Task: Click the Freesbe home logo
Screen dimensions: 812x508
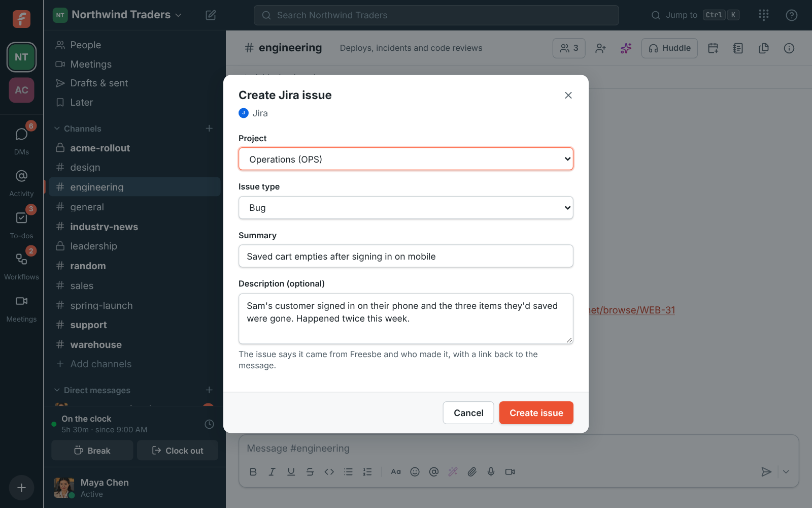Action: [21, 19]
